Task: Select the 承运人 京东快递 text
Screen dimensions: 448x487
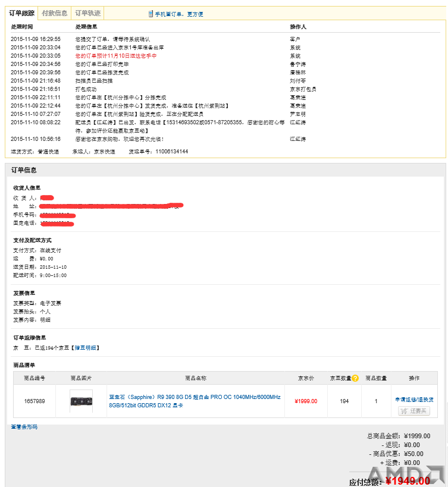Action: (93, 152)
